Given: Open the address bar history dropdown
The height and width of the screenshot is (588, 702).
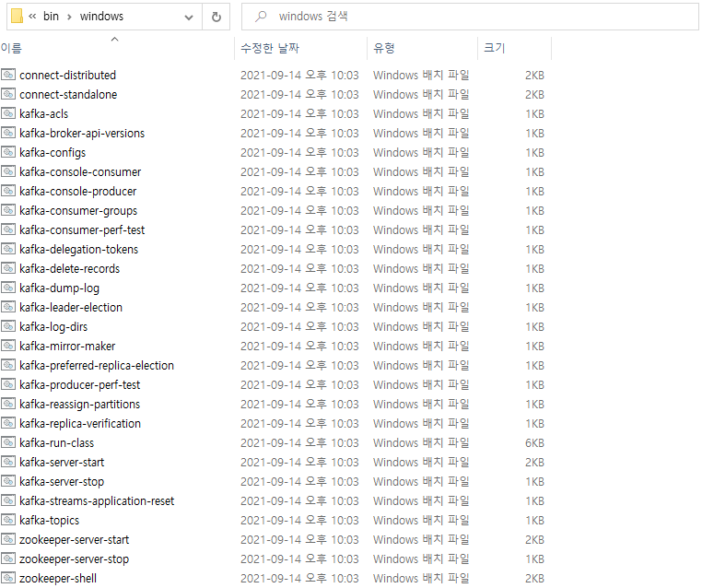Looking at the screenshot, I should coord(189,17).
